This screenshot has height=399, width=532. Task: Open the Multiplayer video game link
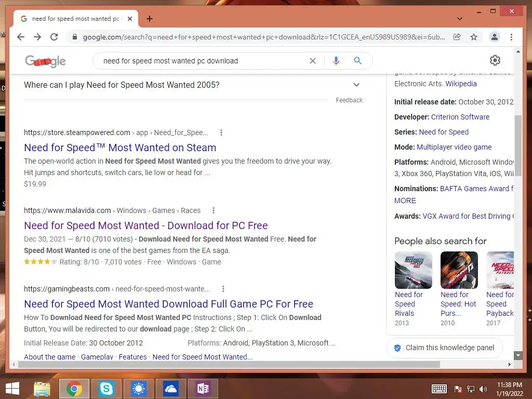point(454,147)
